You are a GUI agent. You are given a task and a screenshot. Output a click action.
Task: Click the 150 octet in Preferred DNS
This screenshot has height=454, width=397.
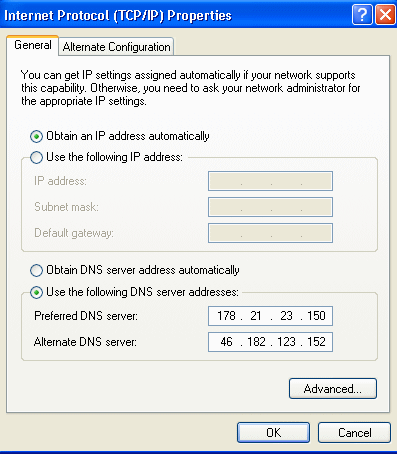[x=316, y=316]
